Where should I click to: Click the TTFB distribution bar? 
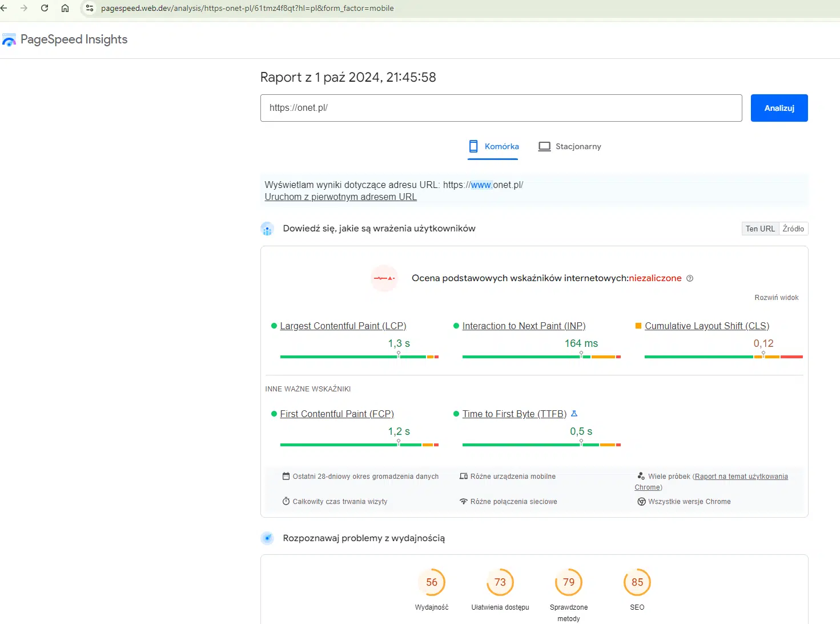click(541, 445)
